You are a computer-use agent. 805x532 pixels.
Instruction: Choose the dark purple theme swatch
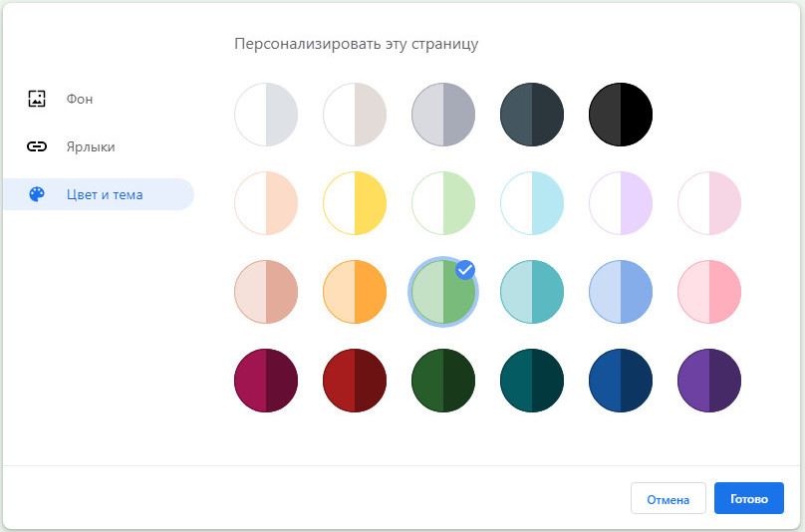pos(709,381)
